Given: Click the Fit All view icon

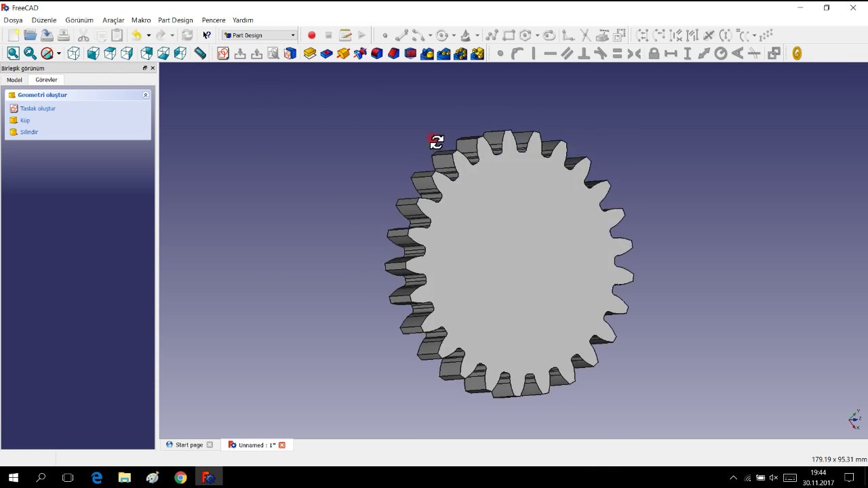Looking at the screenshot, I should pos(14,54).
